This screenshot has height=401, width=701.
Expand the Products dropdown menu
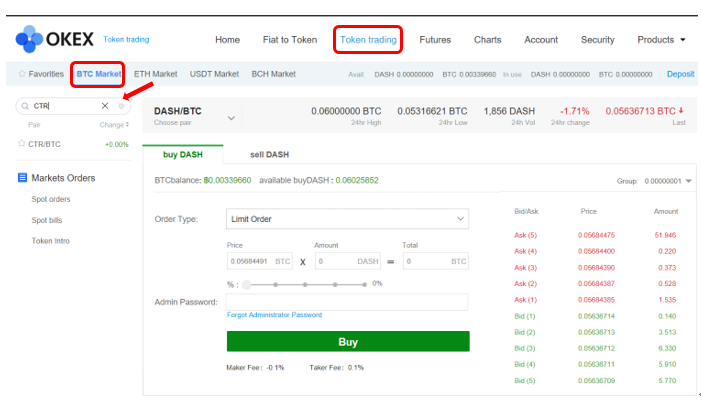[661, 40]
